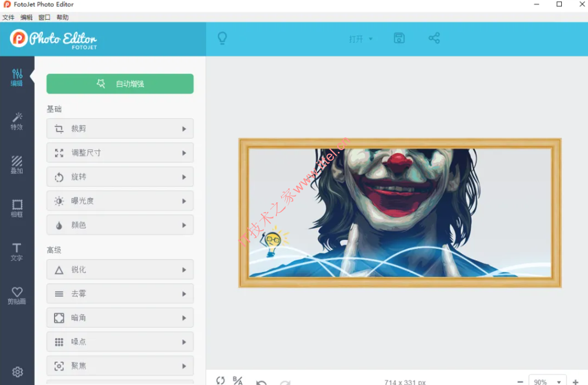Click the FotoJet app icon in the title bar

pos(7,5)
